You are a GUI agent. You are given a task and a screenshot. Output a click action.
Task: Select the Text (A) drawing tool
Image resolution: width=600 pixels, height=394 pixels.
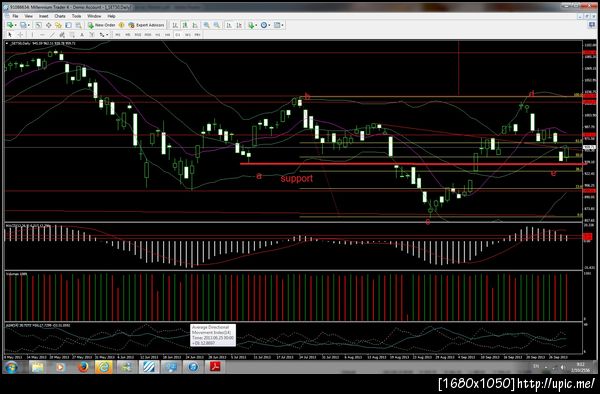[82, 35]
